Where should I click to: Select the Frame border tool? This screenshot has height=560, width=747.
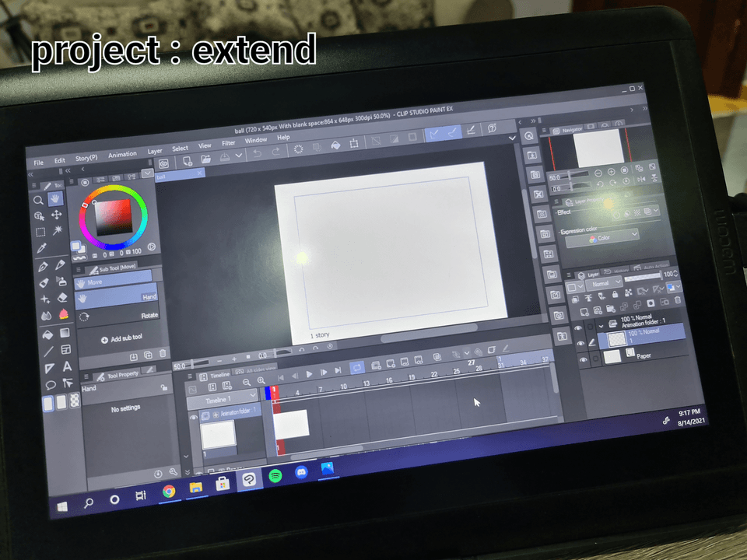[x=66, y=350]
